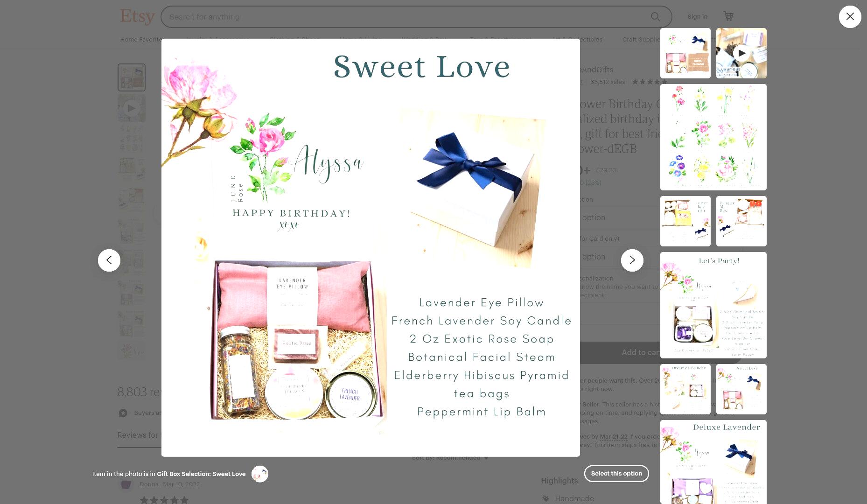Advance to next photo with right arrow

coord(632,260)
